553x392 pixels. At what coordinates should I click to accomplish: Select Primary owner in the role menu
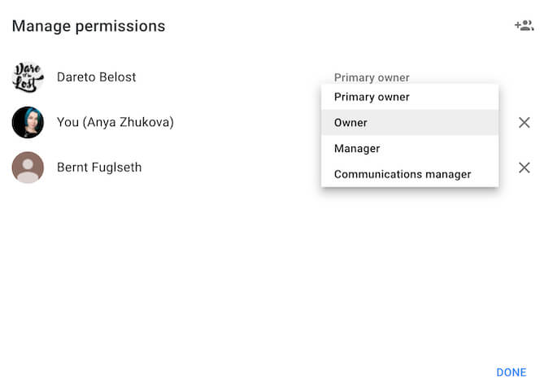coord(372,97)
